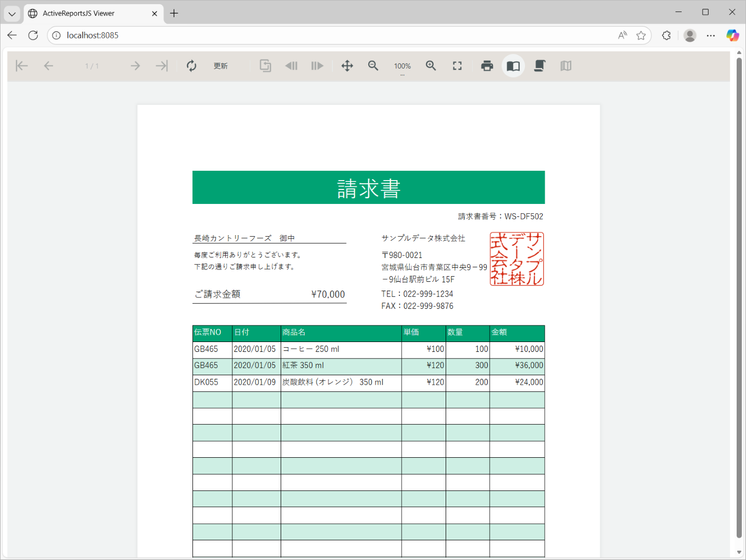Open print dialog via printer icon

487,65
